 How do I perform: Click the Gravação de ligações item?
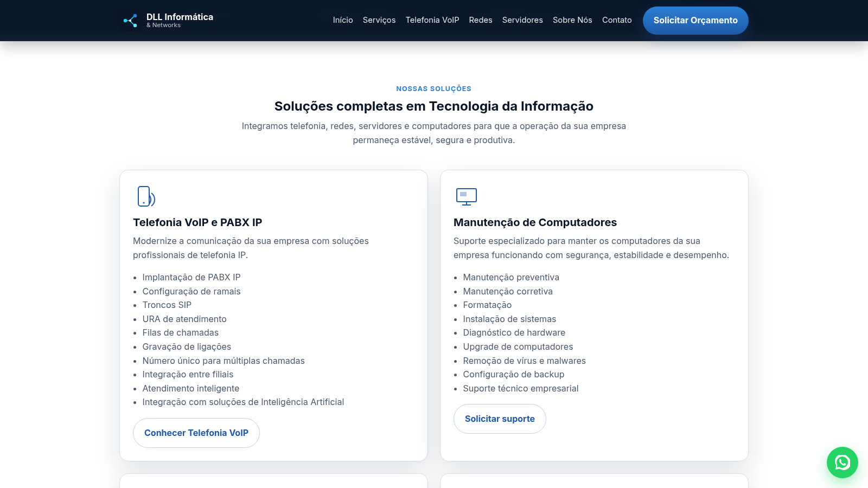187,346
